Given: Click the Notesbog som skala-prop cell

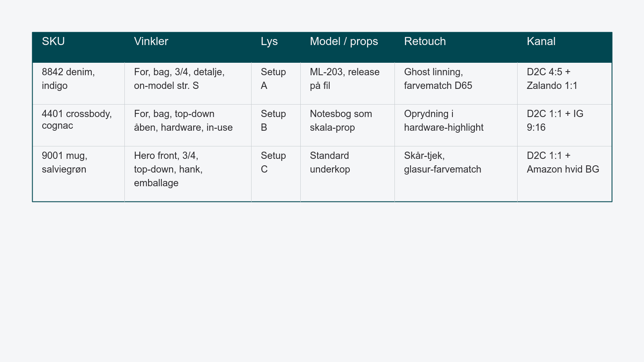Looking at the screenshot, I should [348, 125].
